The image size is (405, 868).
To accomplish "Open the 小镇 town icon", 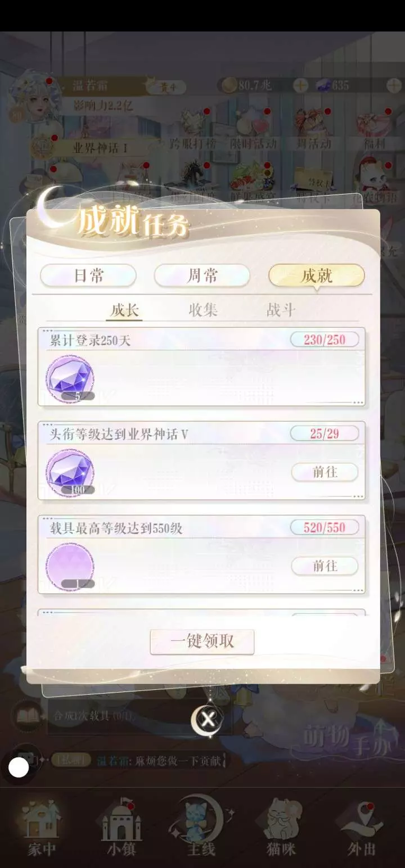I will coord(121,828).
